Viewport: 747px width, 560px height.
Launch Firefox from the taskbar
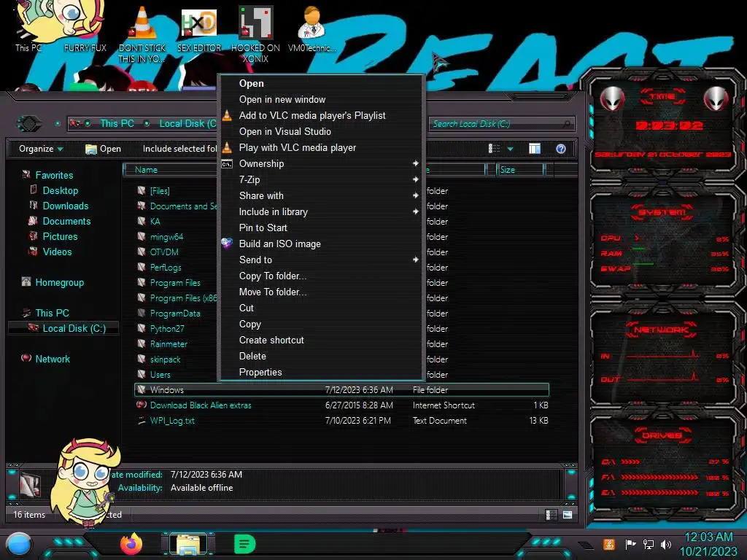131,543
